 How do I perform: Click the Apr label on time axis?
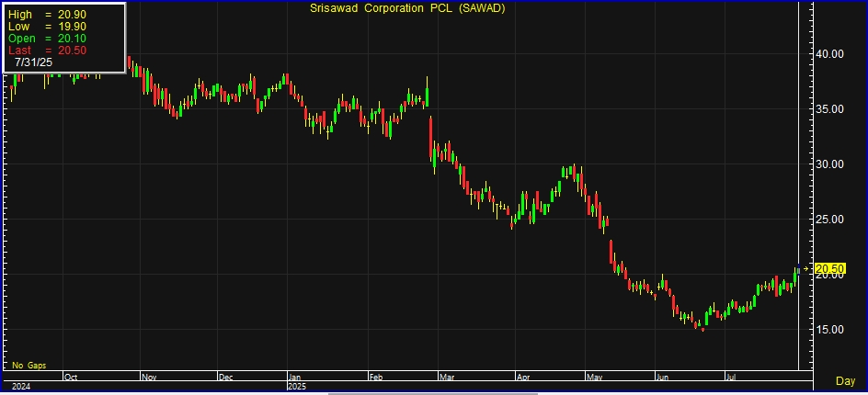click(x=524, y=378)
